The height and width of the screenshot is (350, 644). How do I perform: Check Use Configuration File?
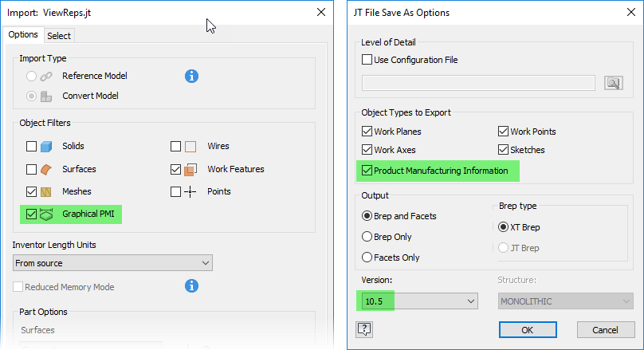coord(367,60)
